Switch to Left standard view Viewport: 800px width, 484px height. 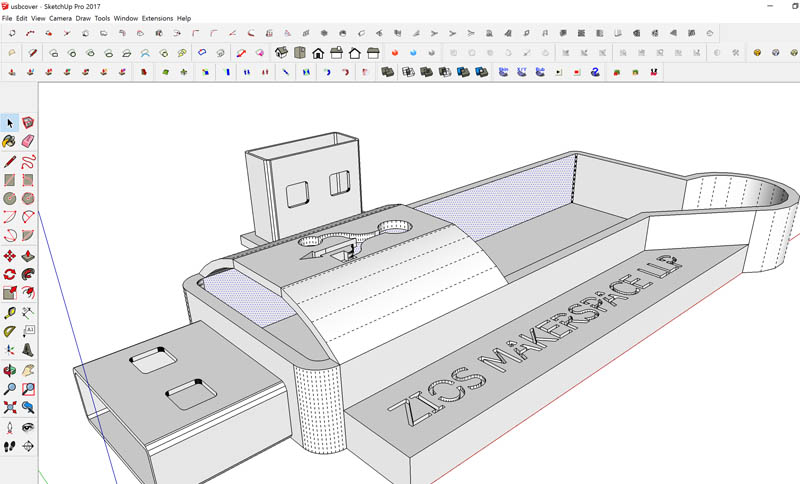[373, 53]
